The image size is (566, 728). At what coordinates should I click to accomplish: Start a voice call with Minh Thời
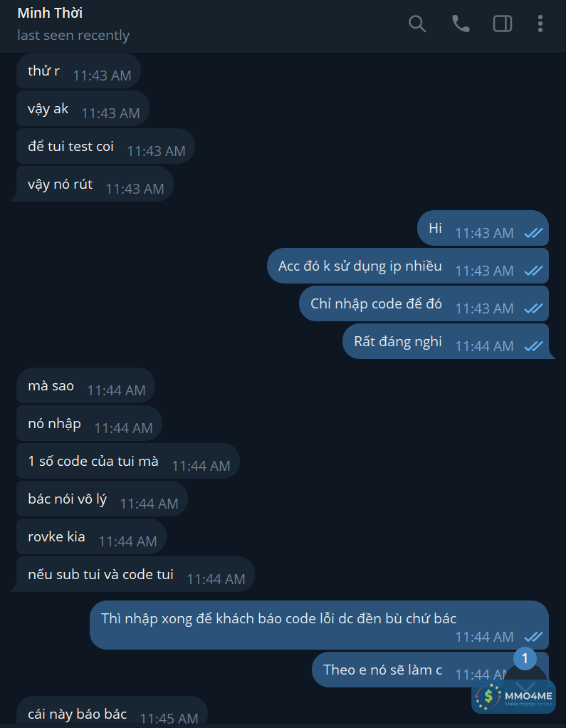(461, 24)
